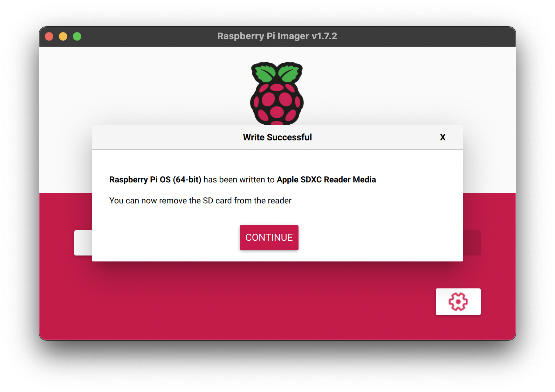Click the "Write Successful" dialog heading
This screenshot has height=392, width=555.
277,138
